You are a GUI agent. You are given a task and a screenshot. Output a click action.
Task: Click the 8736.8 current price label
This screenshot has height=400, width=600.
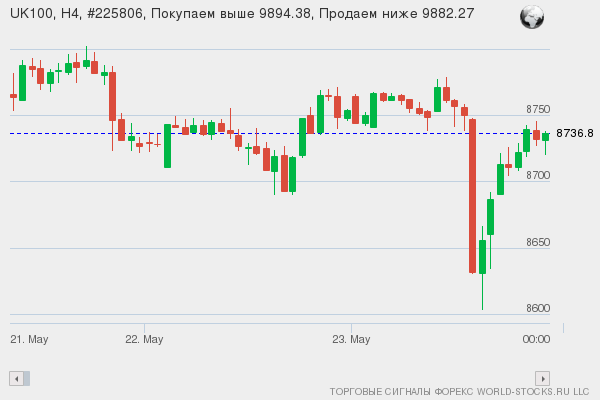pos(575,133)
